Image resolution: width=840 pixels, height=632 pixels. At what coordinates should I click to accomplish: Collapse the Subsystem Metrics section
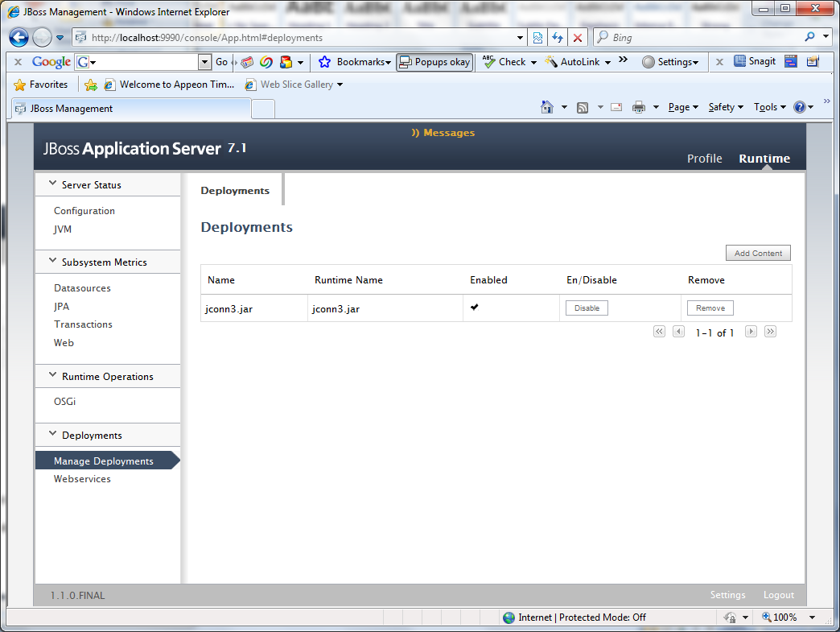(x=52, y=261)
